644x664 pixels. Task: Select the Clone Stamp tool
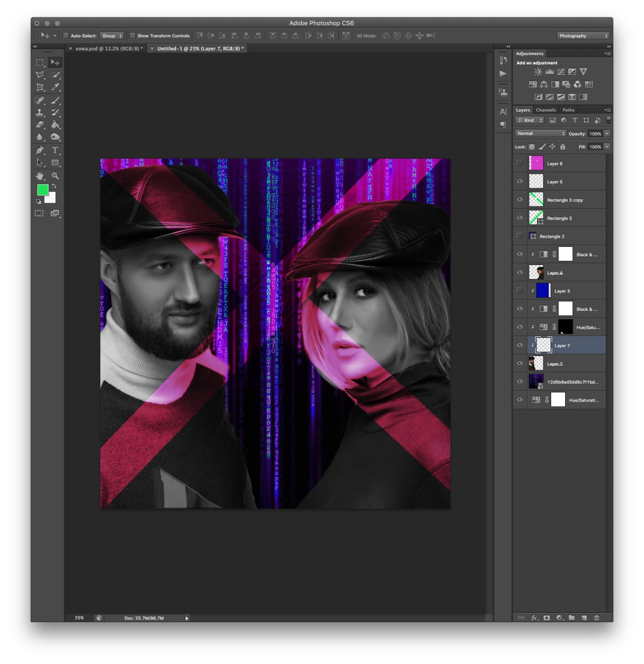pyautogui.click(x=39, y=113)
